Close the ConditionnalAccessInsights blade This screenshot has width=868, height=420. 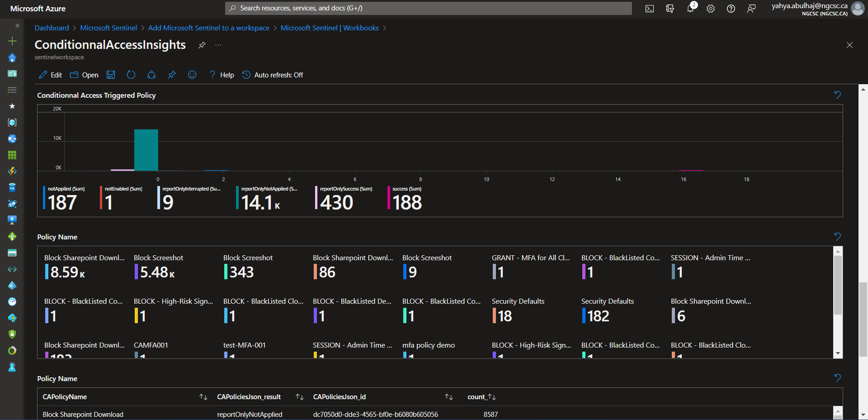849,45
